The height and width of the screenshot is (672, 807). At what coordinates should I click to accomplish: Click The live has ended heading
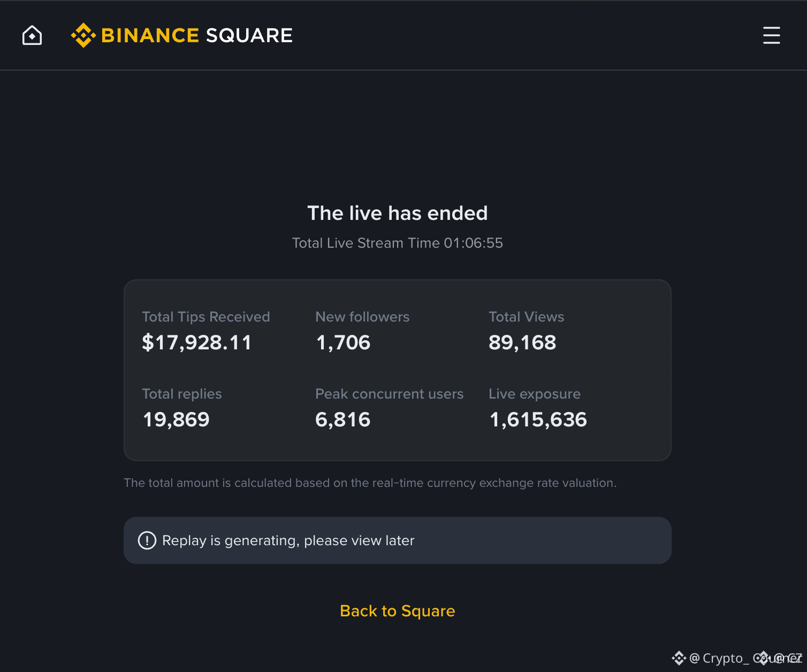tap(398, 213)
